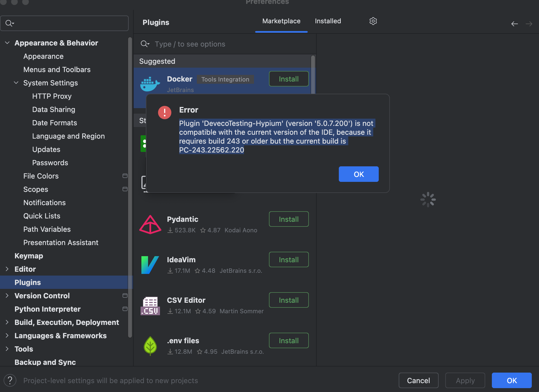This screenshot has height=392, width=539.
Task: Navigate back with the left arrow
Action: [x=514, y=24]
